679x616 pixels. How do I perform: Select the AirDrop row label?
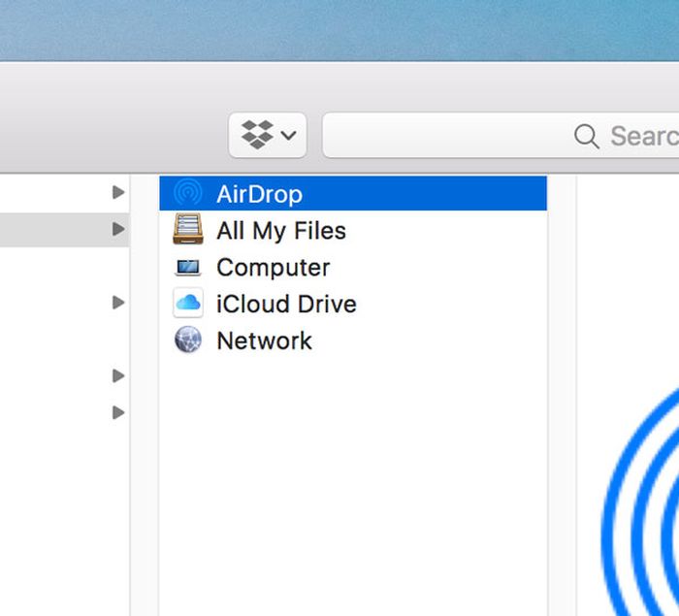coord(259,194)
